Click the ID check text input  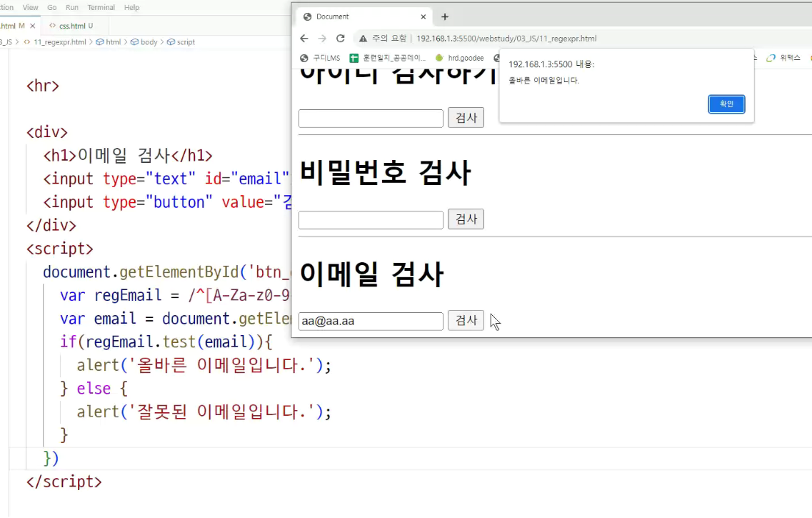[371, 118]
